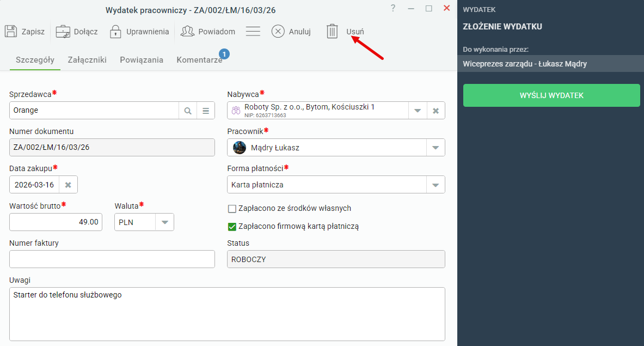Open help with the question mark icon
Viewport: 644px width, 346px height.
[x=393, y=8]
